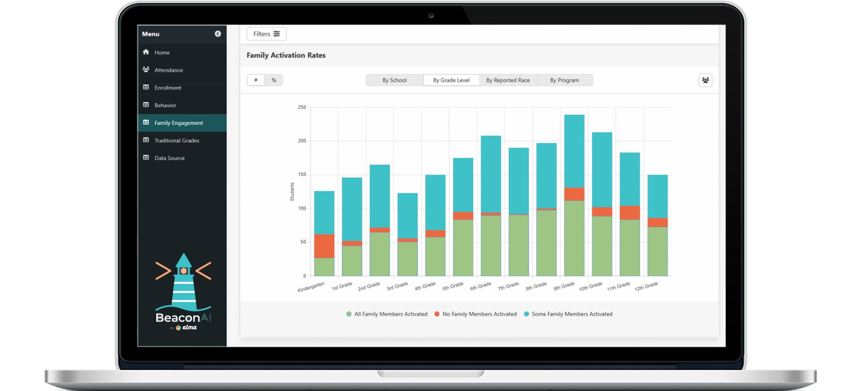The height and width of the screenshot is (391, 868).
Task: Click the filter sliders icon next to Filters
Action: (277, 34)
